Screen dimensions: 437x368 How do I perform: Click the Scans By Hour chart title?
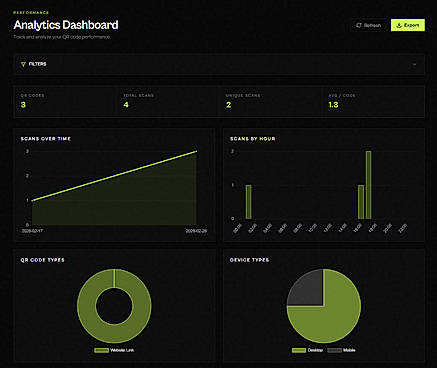tap(253, 139)
